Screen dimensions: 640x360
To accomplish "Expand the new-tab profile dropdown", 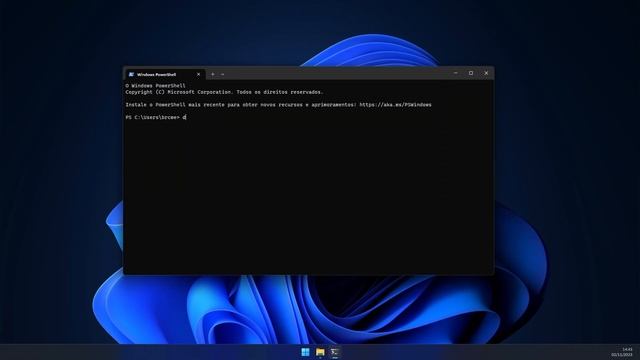I will [222, 74].
